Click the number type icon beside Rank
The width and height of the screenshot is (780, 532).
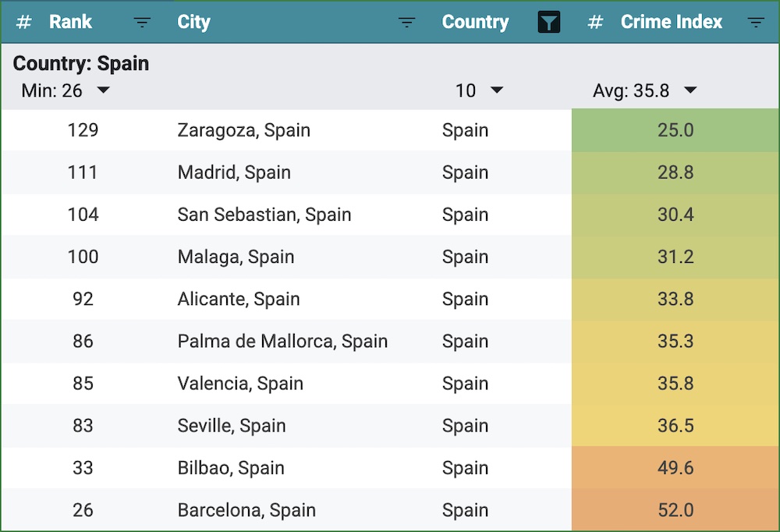(24, 23)
